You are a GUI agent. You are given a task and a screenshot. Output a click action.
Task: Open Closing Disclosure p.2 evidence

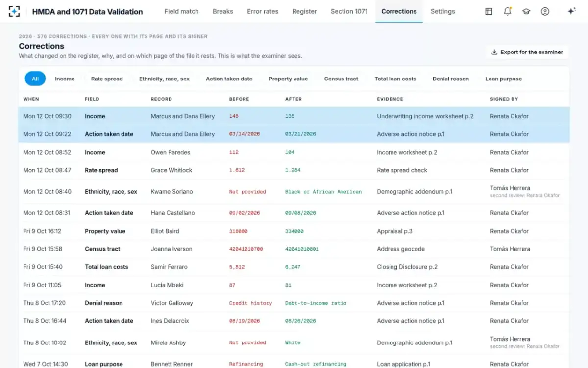click(407, 267)
